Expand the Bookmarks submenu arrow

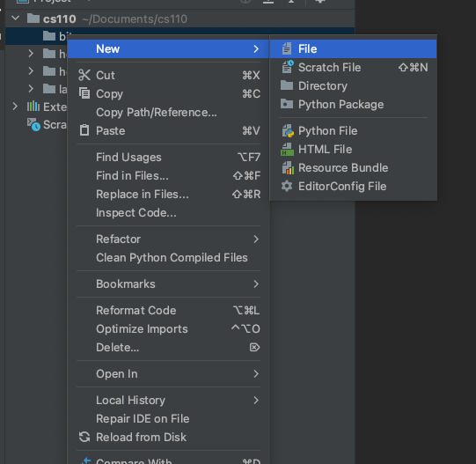tap(256, 284)
